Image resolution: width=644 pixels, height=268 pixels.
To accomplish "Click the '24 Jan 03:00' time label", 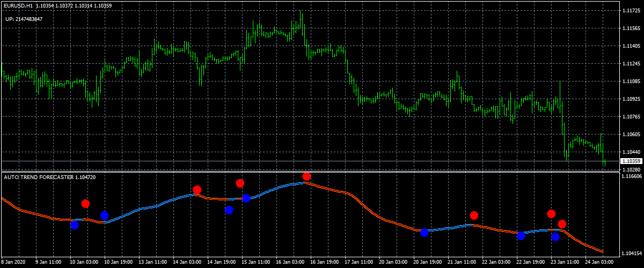I will pos(598,263).
